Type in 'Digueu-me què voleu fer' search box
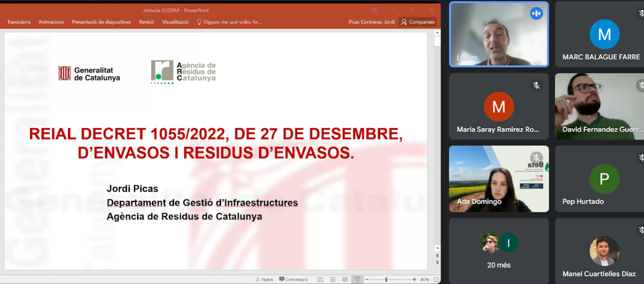Screen dimensions: 644x284 pyautogui.click(x=232, y=22)
